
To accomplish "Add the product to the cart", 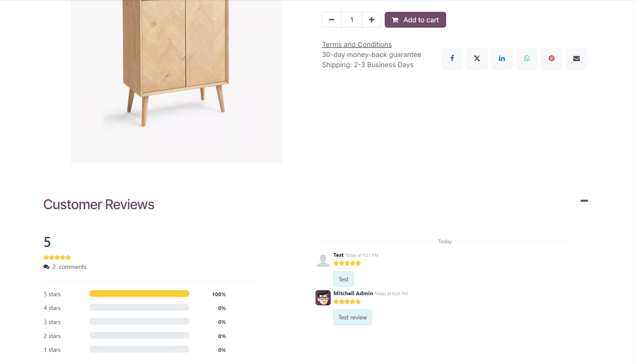I will [x=415, y=20].
